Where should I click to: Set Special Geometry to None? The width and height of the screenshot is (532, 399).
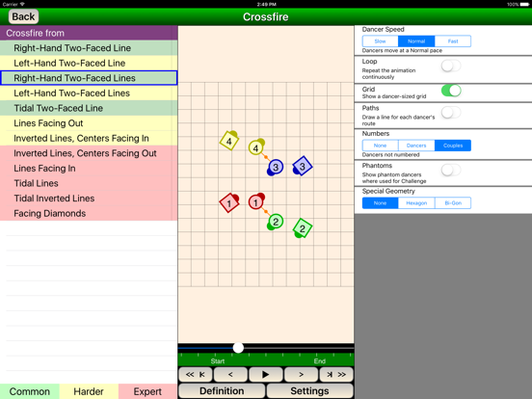coord(380,203)
